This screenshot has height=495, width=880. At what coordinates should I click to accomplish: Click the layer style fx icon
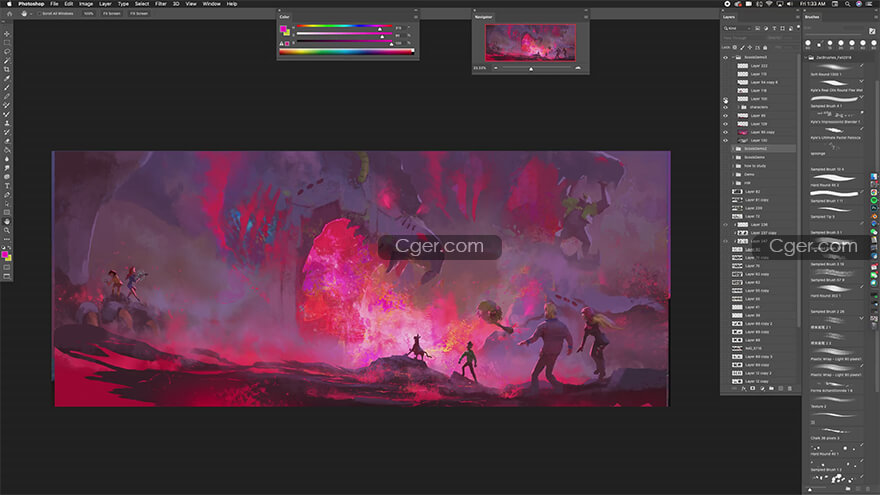[x=744, y=388]
